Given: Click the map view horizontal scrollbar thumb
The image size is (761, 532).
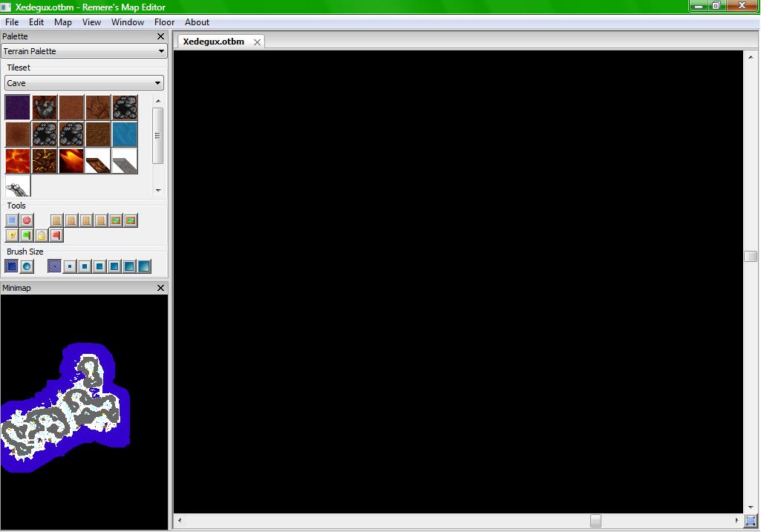Looking at the screenshot, I should [x=595, y=521].
